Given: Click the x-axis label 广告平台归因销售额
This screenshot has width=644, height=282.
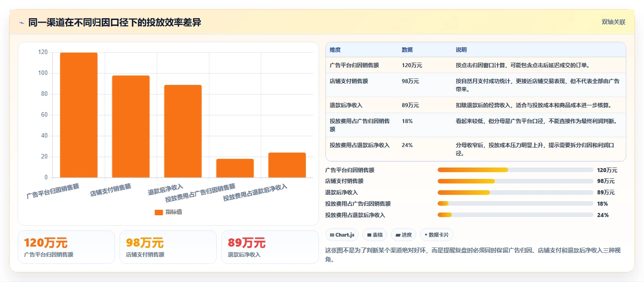Looking at the screenshot, I should click(53, 191).
